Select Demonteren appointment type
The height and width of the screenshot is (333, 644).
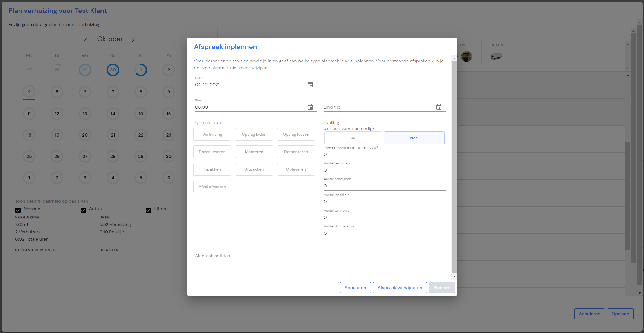296,152
